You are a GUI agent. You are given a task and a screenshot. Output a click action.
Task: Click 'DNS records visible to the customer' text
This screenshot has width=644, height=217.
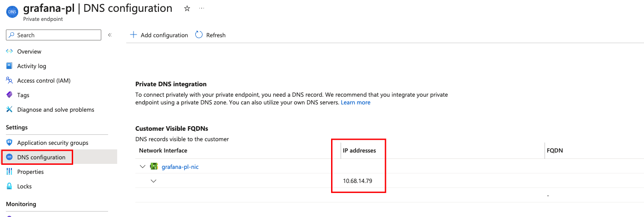tap(182, 139)
